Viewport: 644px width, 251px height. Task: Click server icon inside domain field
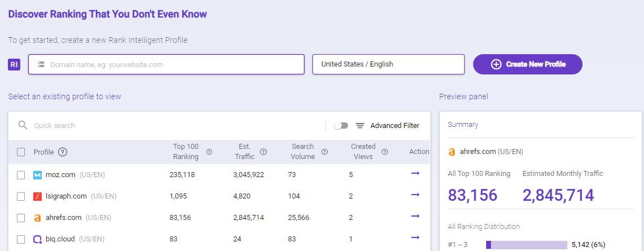(41, 64)
